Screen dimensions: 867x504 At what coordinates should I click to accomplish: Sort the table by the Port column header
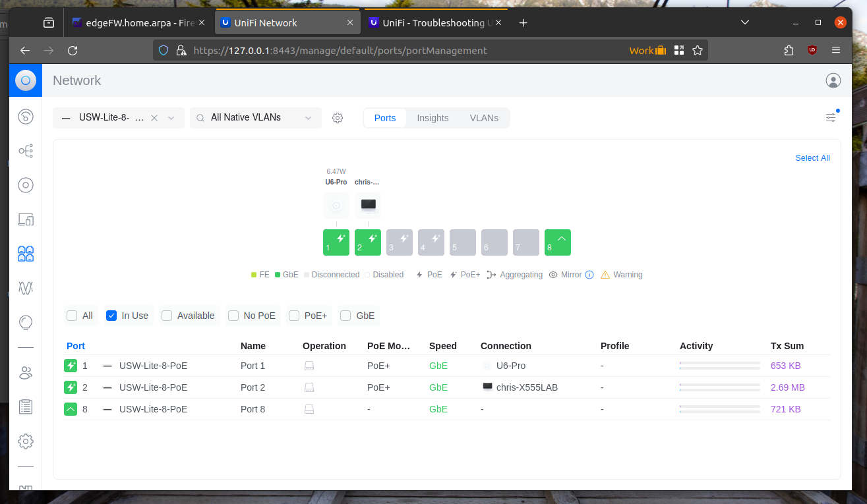(76, 346)
